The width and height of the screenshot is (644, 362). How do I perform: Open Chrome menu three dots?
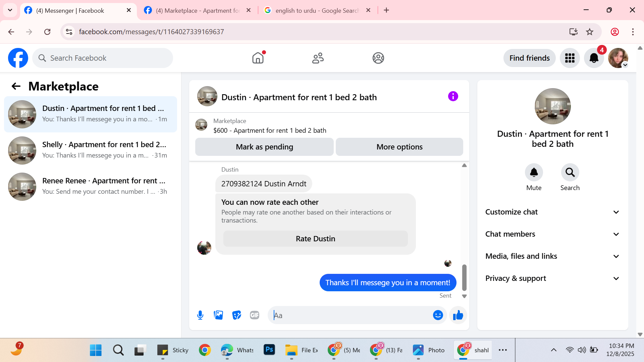click(633, 32)
